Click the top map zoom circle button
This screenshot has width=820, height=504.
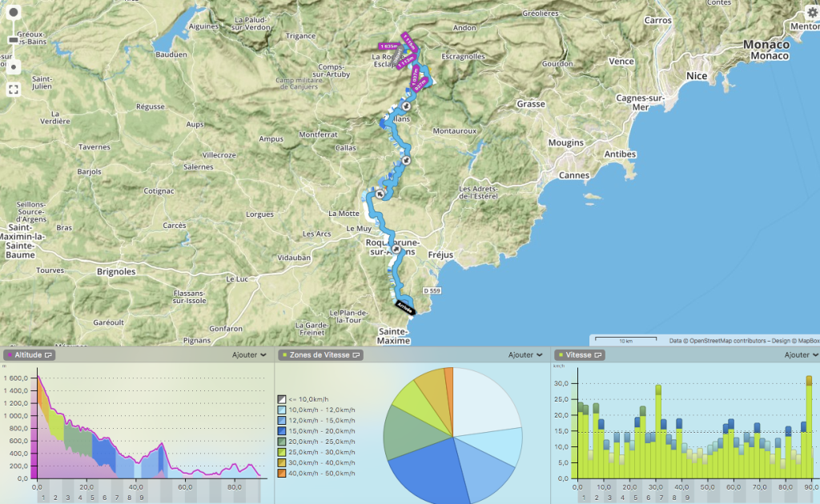coord(13,14)
